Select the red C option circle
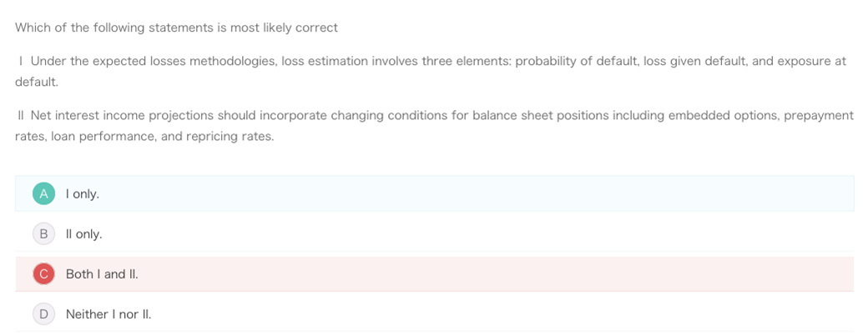Viewport: 868px width, 336px height. pyautogui.click(x=43, y=273)
